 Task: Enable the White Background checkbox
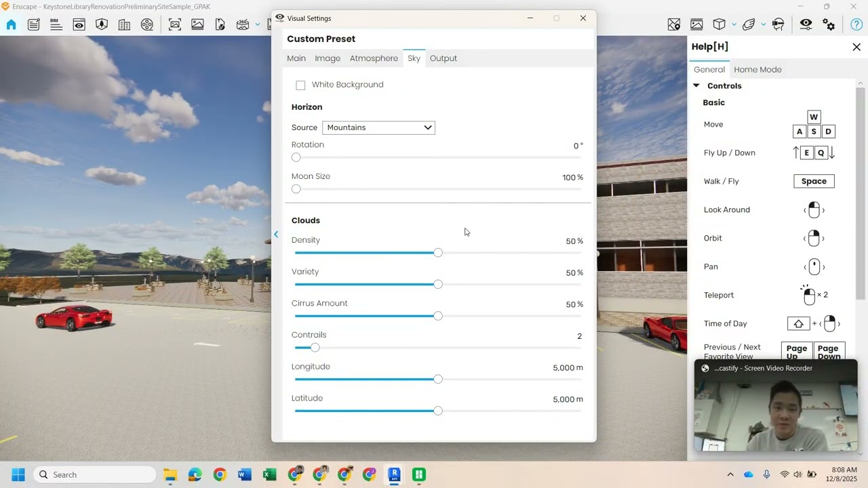300,85
